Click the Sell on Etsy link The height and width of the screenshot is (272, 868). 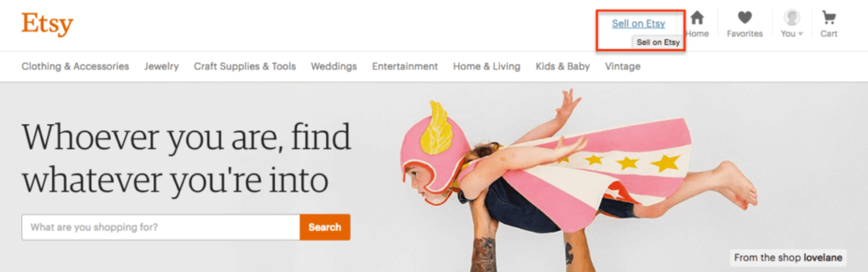638,24
